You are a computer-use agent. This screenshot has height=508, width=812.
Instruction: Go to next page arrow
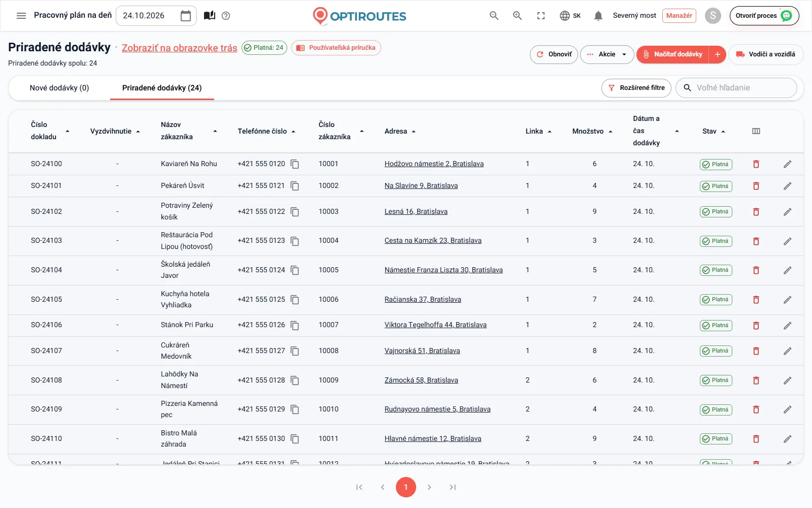429,487
